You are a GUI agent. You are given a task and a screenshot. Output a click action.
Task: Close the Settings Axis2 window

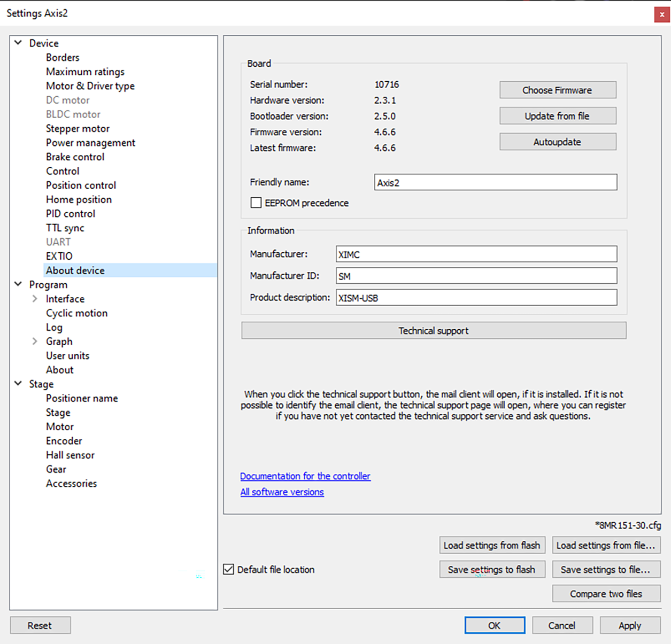tap(661, 14)
